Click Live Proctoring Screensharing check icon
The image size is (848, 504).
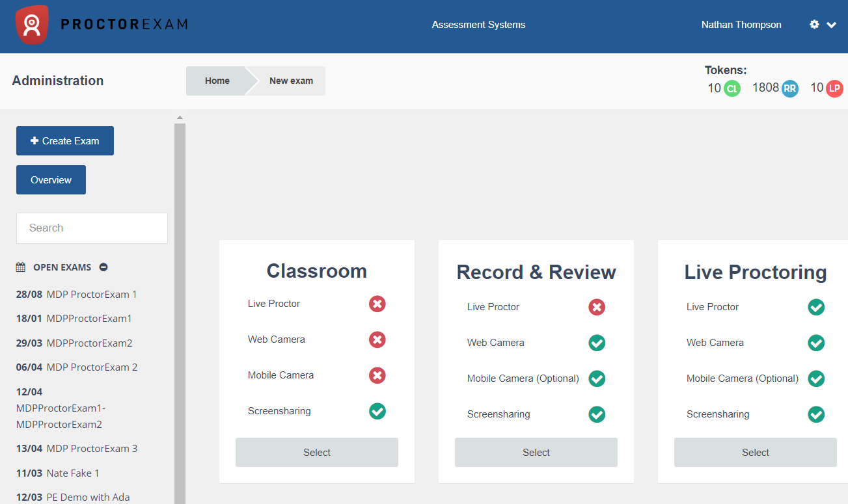point(816,414)
